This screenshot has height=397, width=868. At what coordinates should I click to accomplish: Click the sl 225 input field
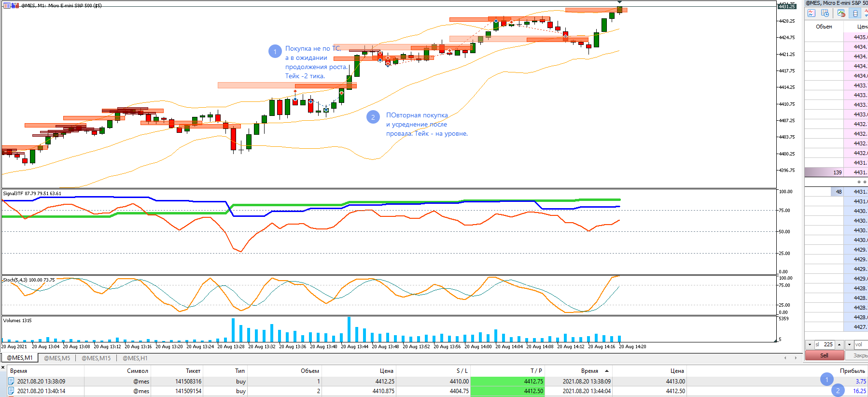click(825, 344)
